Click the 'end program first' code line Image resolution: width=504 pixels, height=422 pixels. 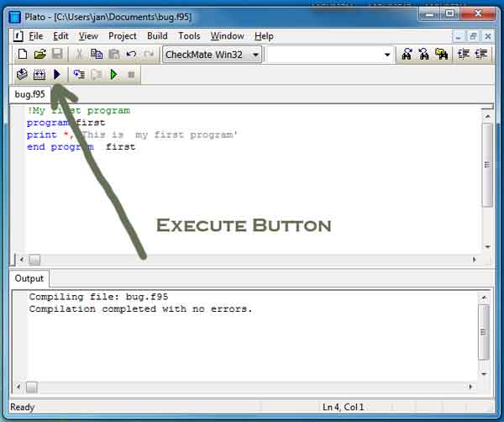click(x=81, y=147)
